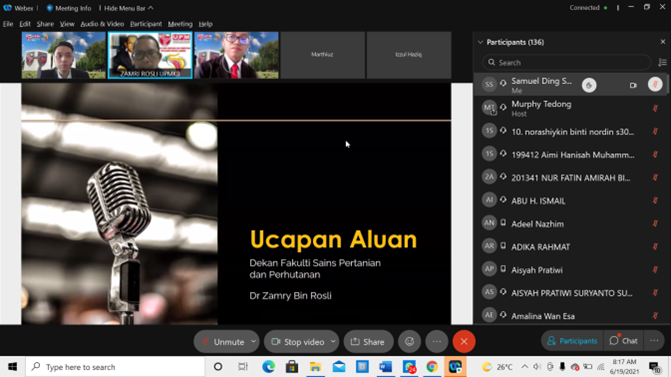Viewport: 671px width, 377px height.
Task: Click the camera icon in Samuel Ding row
Action: [x=633, y=85]
